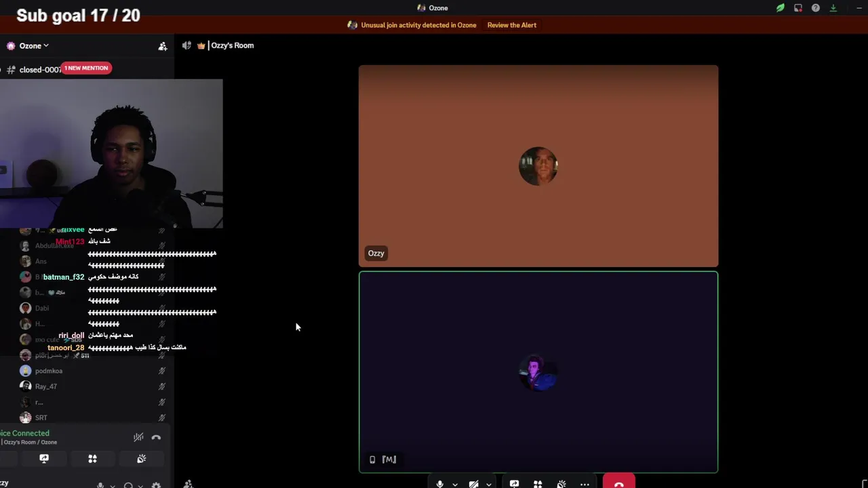Expand camera options arrow in call toolbar
Image resolution: width=868 pixels, height=488 pixels.
tap(489, 485)
